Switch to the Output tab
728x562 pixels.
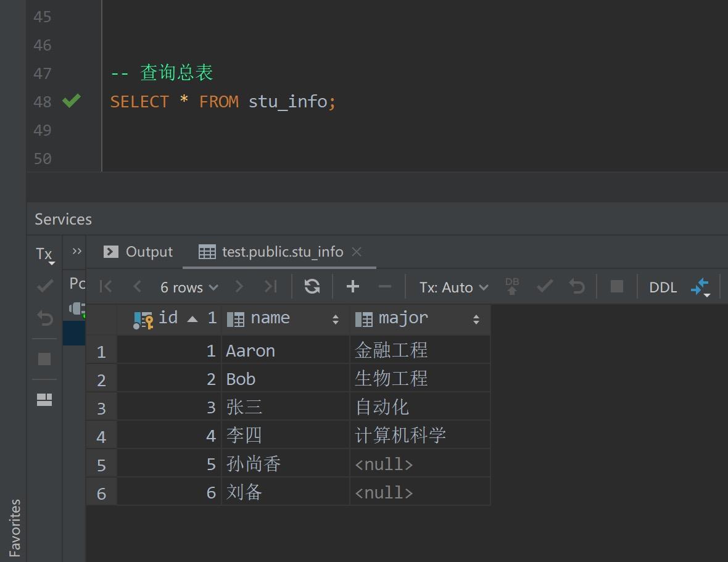click(139, 252)
